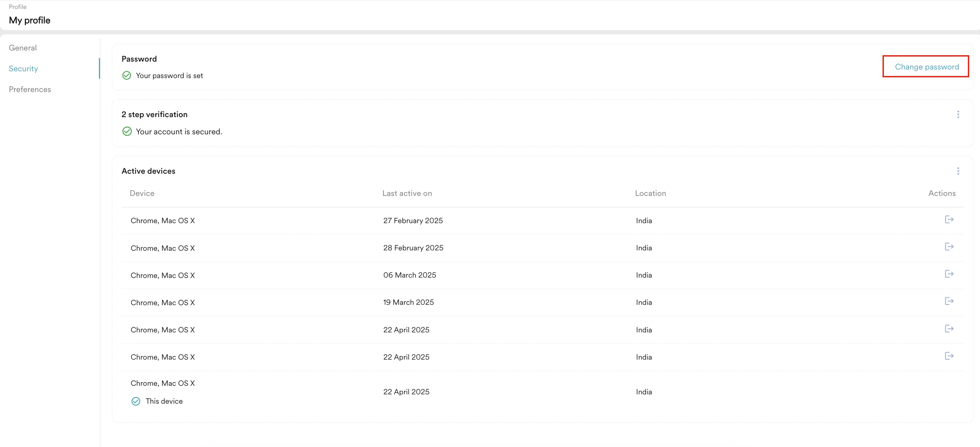Image resolution: width=980 pixels, height=447 pixels.
Task: Switch to the General section
Action: pyautogui.click(x=23, y=48)
